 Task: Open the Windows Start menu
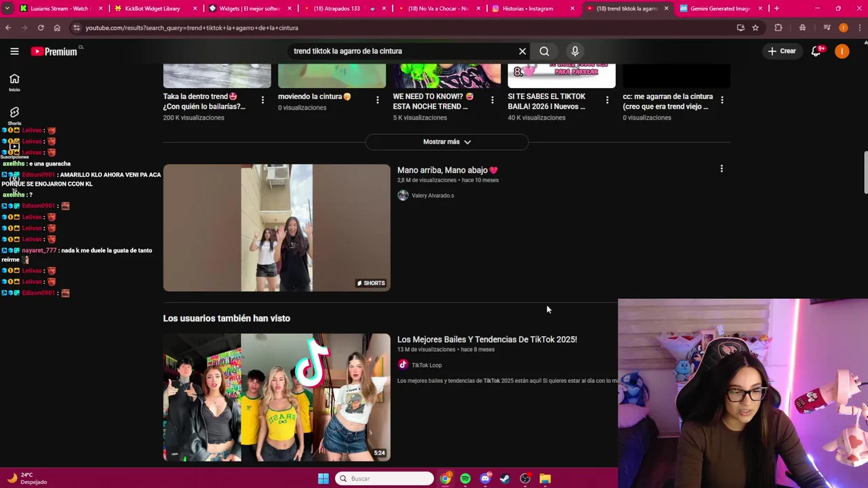point(323,479)
